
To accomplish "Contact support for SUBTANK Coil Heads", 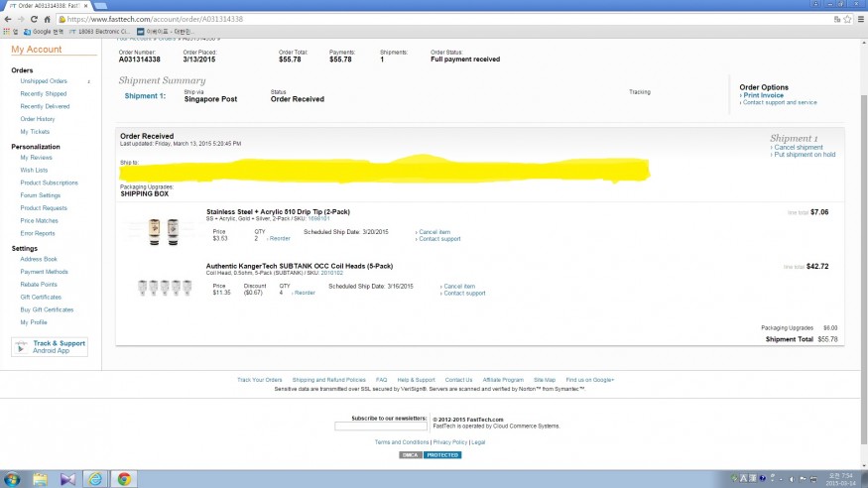I will (464, 294).
